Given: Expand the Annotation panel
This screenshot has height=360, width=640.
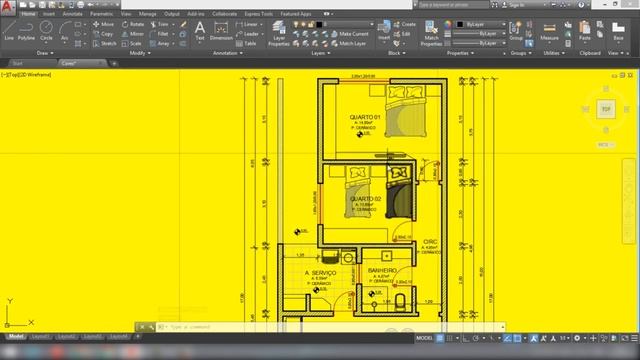Looking at the screenshot, I should click(228, 53).
